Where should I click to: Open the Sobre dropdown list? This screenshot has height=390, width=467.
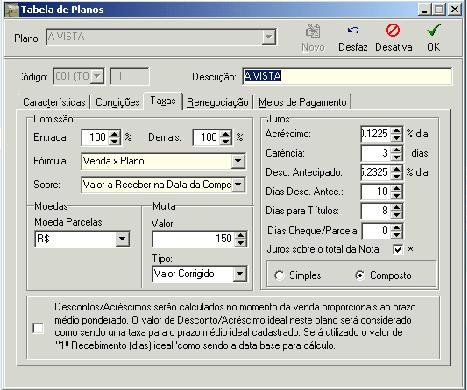pyautogui.click(x=238, y=184)
